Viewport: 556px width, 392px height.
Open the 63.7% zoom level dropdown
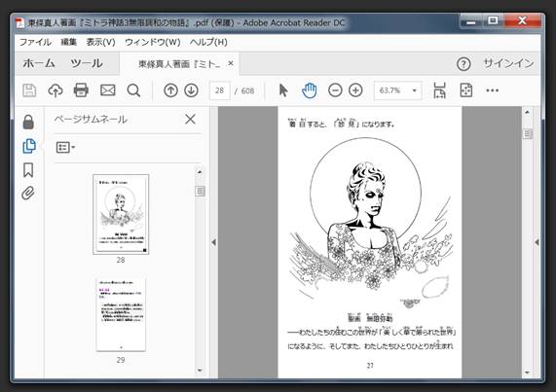[x=397, y=90]
